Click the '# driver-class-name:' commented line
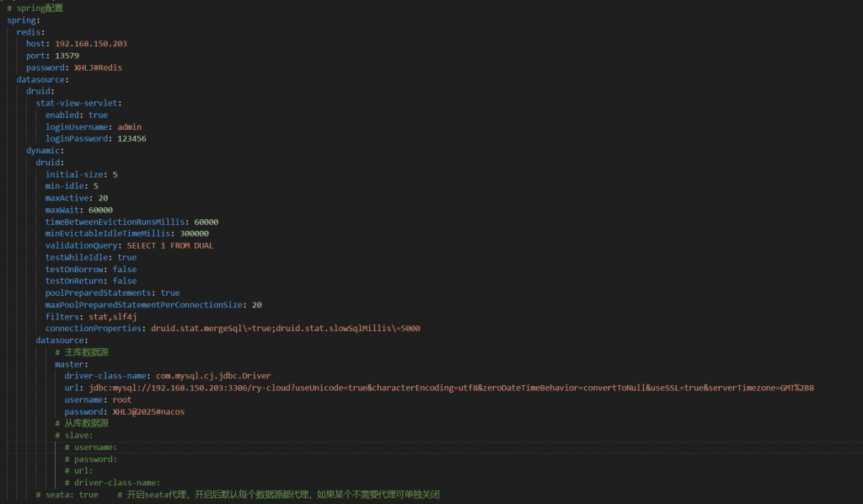Screen dimensions: 863x504 pyautogui.click(x=112, y=483)
